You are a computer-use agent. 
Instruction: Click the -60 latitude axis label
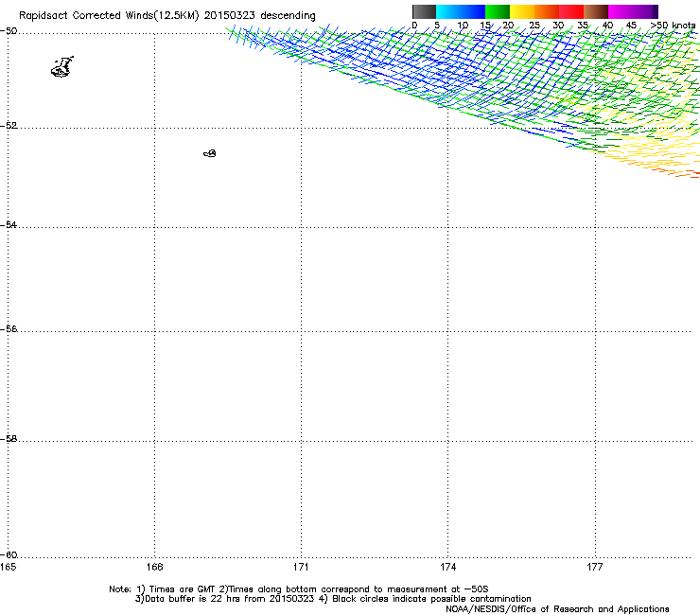click(9, 554)
